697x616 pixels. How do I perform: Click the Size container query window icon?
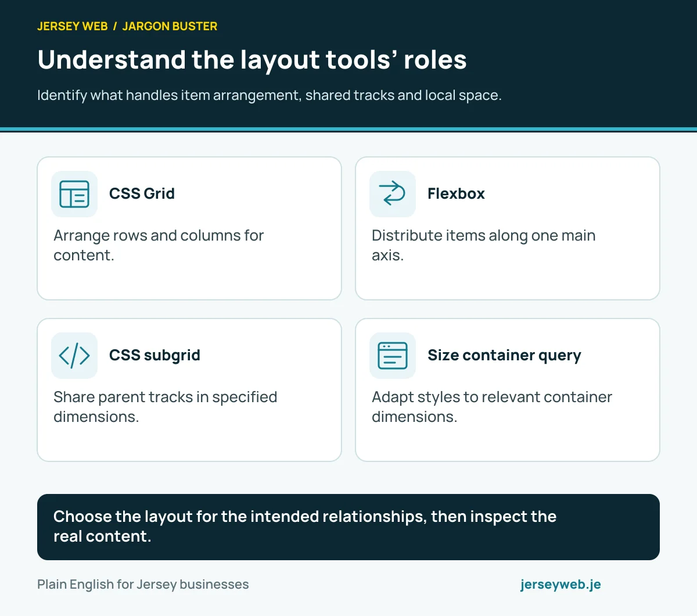pos(393,356)
